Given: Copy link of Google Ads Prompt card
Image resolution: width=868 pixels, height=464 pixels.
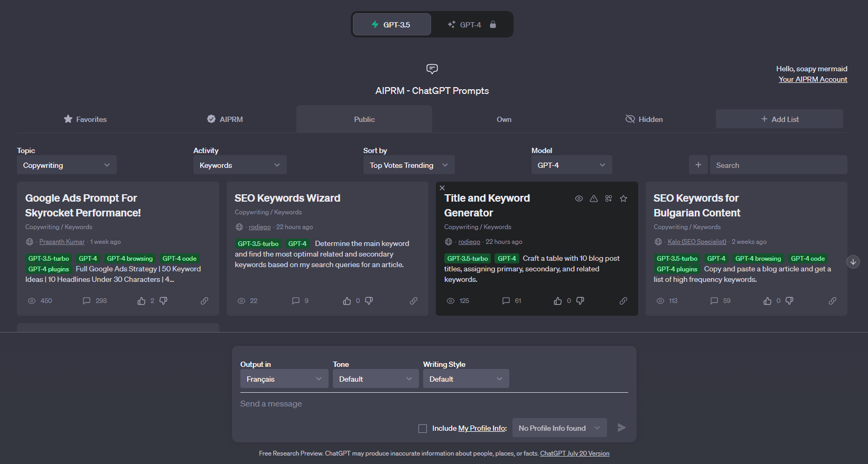Looking at the screenshot, I should coord(204,301).
